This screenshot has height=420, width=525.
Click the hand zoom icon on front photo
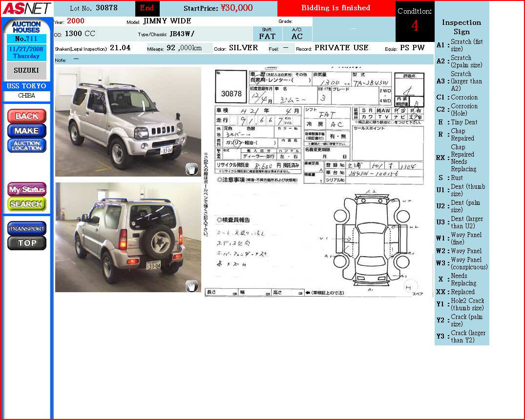point(191,169)
